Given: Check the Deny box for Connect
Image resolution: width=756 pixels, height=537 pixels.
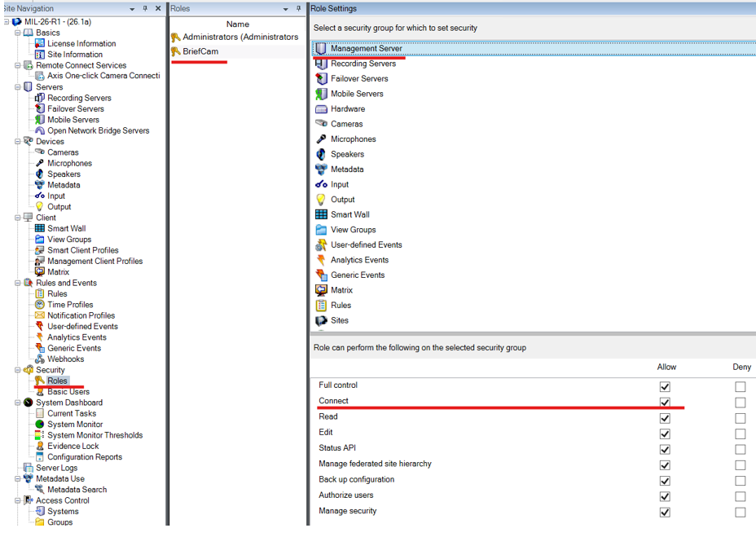Looking at the screenshot, I should click(x=740, y=403).
